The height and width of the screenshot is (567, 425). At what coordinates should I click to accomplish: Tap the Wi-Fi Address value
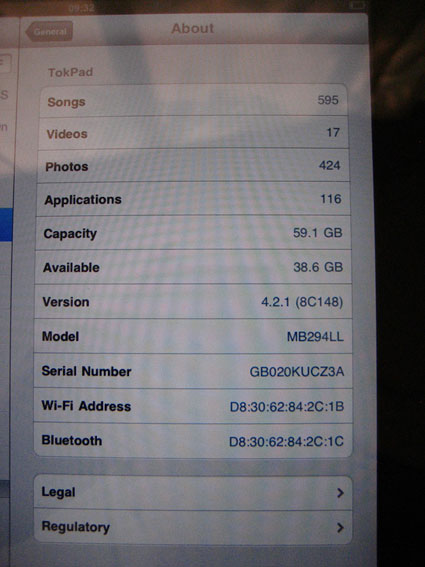287,406
